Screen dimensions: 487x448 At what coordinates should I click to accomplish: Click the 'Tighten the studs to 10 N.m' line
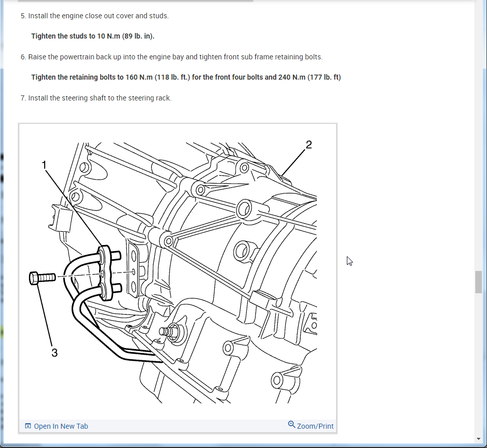click(x=93, y=36)
